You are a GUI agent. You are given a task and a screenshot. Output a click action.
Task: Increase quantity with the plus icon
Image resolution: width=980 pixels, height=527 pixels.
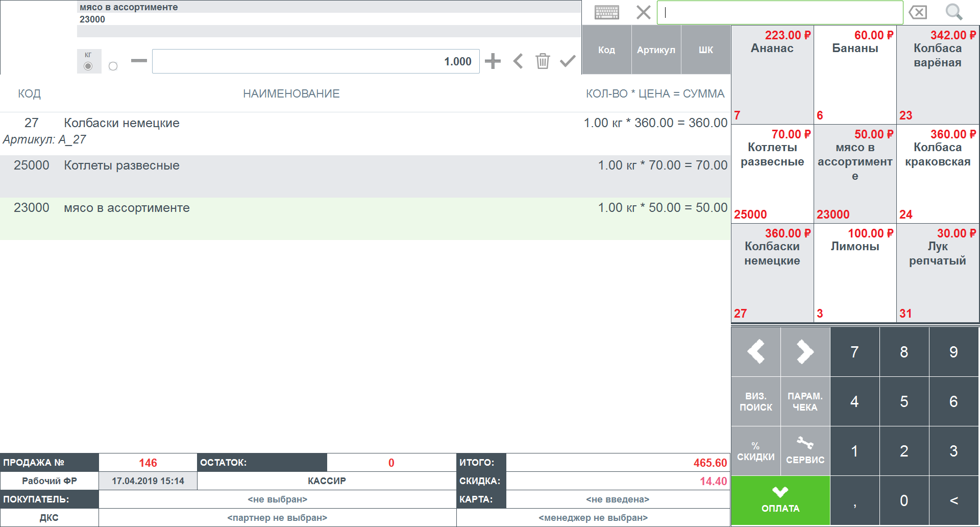pos(493,61)
